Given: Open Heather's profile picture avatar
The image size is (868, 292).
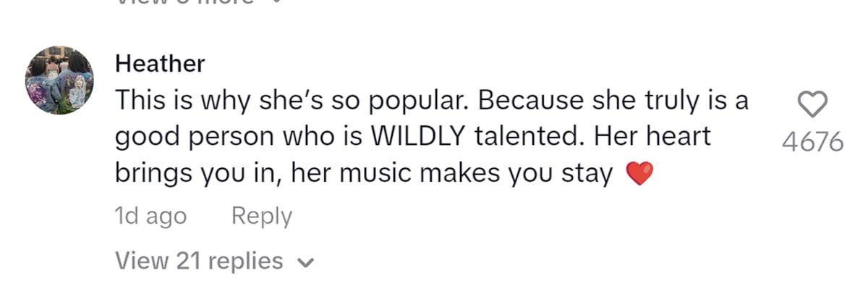Looking at the screenshot, I should [x=60, y=81].
